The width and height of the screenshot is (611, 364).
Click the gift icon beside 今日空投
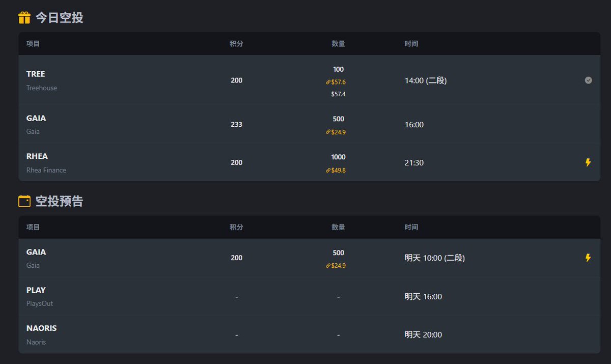[24, 18]
